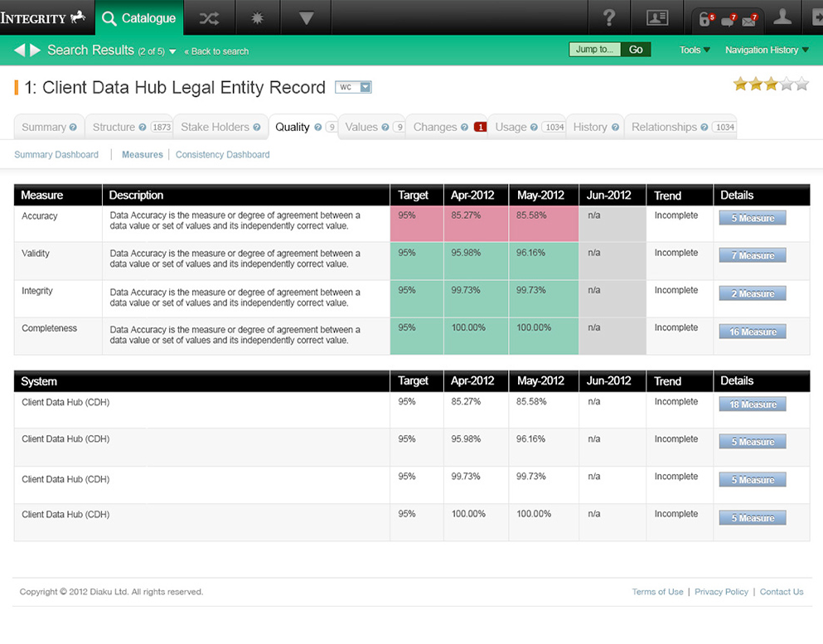Click help icon on Changes tab

click(464, 127)
